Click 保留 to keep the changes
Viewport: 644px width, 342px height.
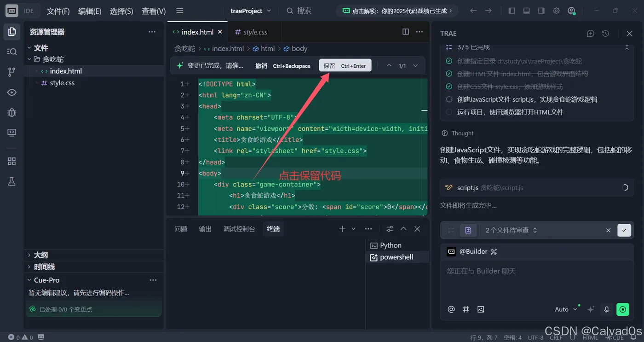tap(345, 66)
